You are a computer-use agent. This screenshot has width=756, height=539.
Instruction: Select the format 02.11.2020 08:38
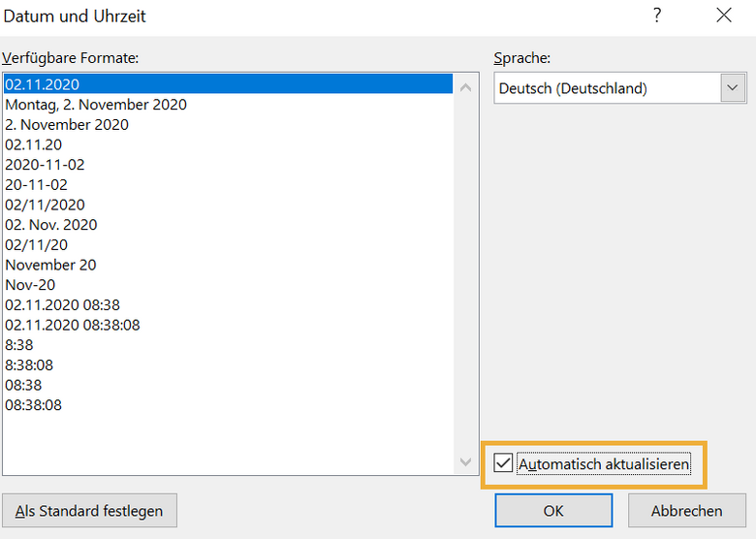point(228,304)
